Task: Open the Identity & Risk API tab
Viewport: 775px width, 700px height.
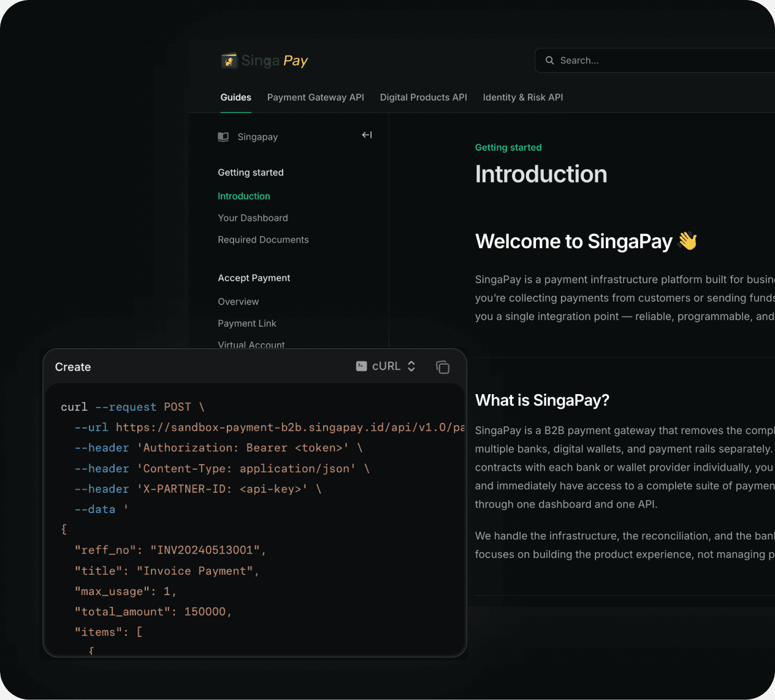Action: (523, 97)
